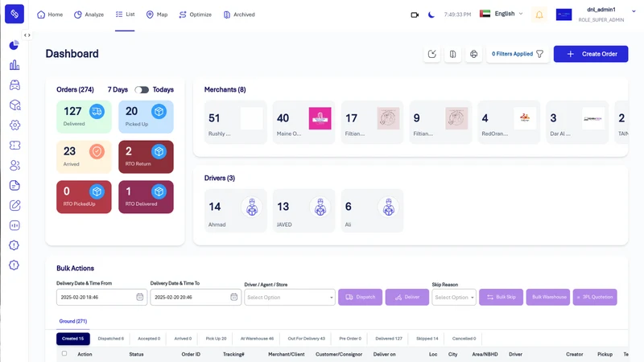Check the select-all table checkbox
The width and height of the screenshot is (644, 362).
coord(64,353)
